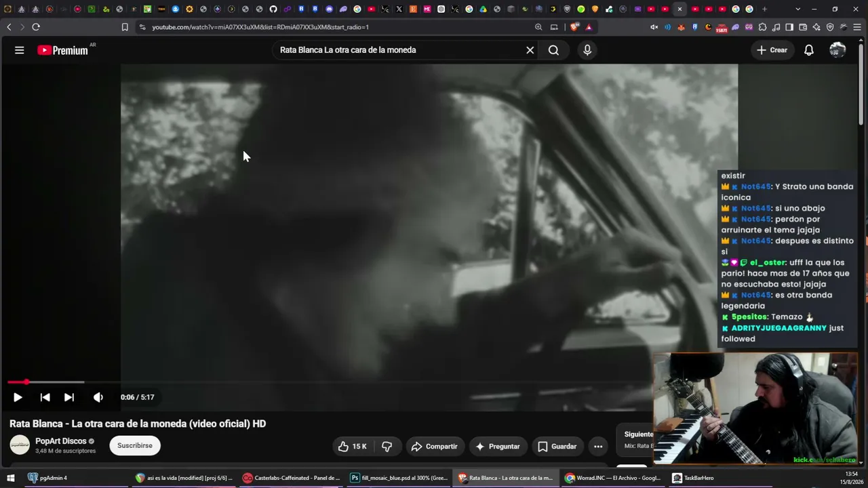Mute the video player volume
868x488 pixels.
coord(98,397)
